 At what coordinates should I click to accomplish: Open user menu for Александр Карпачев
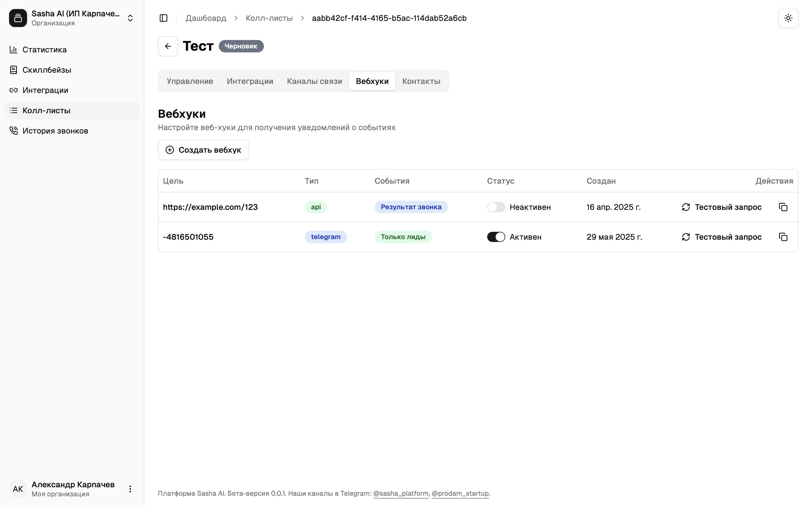pos(130,489)
